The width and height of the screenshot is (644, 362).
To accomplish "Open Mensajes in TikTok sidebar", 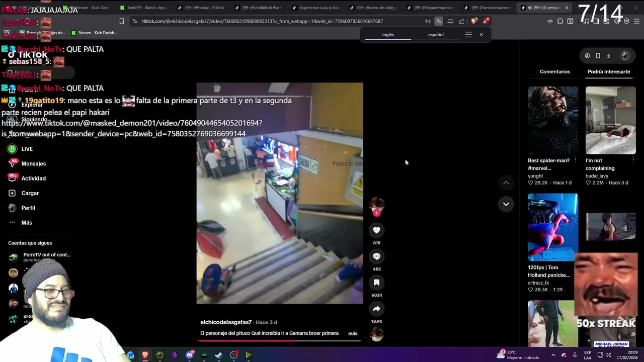I will (33, 163).
